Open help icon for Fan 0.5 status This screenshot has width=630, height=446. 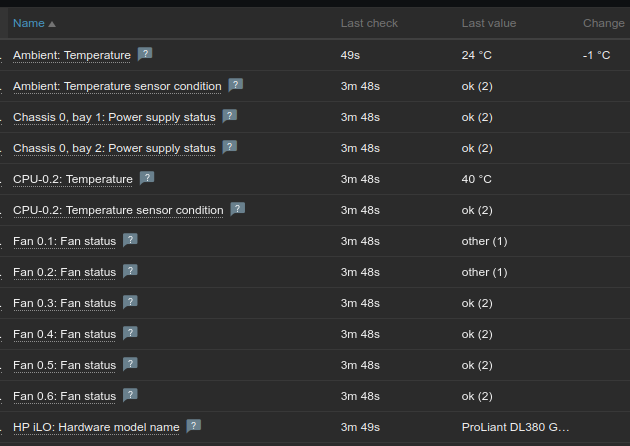tap(130, 364)
